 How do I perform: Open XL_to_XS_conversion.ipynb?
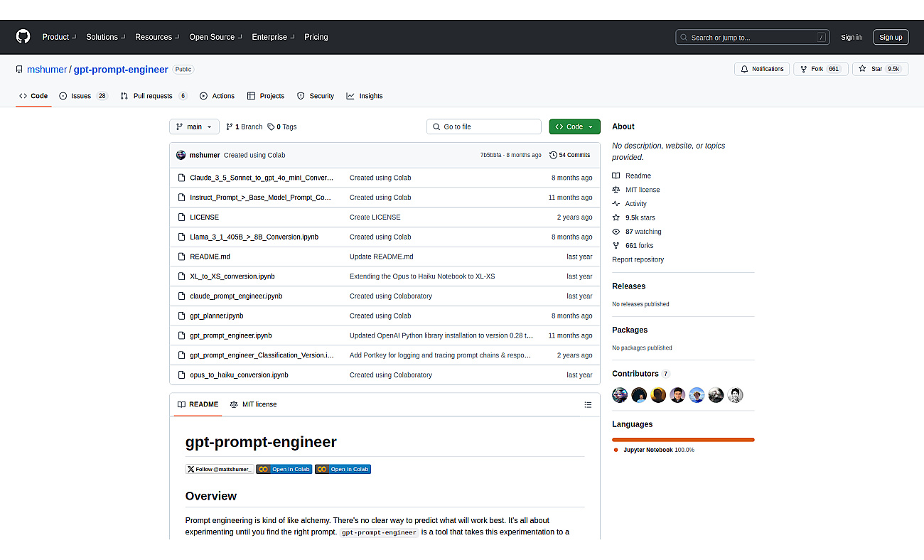click(232, 276)
